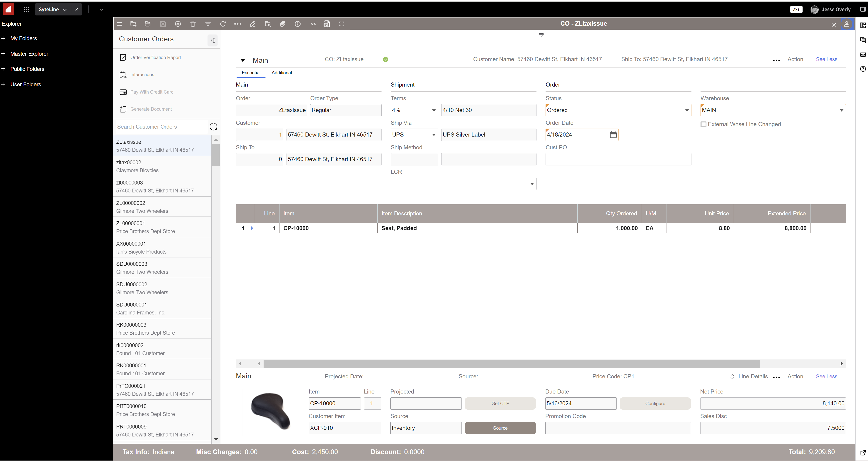This screenshot has width=868, height=461.
Task: Expand the Warehouse MAIN dropdown
Action: pos(841,110)
